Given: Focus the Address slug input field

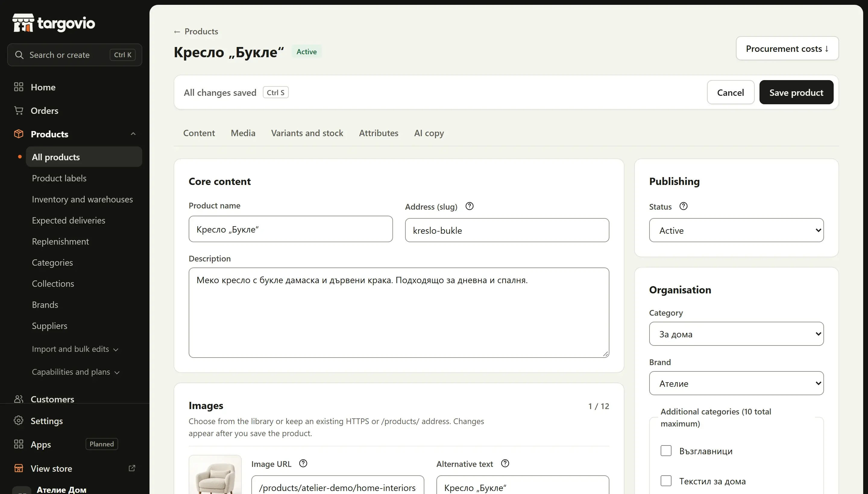Looking at the screenshot, I should point(507,230).
